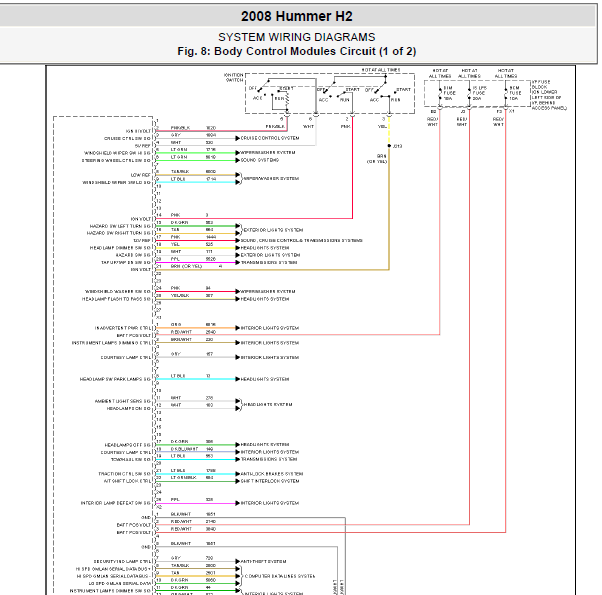
Task: Click 'BRN (OR YEL)' beside pin 21
Action: 186,266
